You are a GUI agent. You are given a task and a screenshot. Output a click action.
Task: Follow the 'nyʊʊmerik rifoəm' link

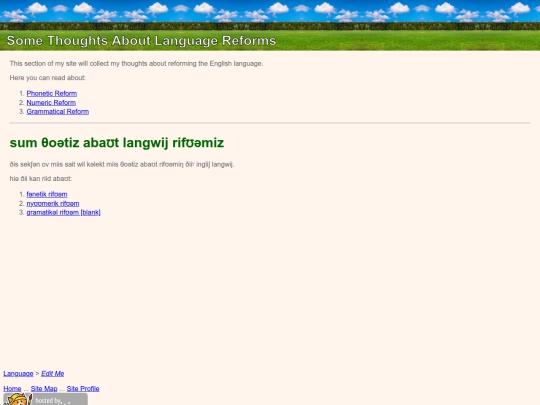pyautogui.click(x=53, y=204)
